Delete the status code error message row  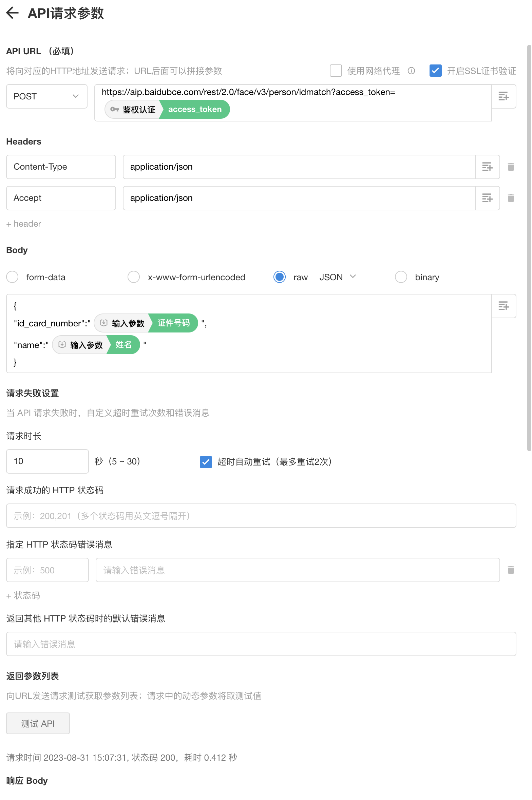(x=511, y=570)
